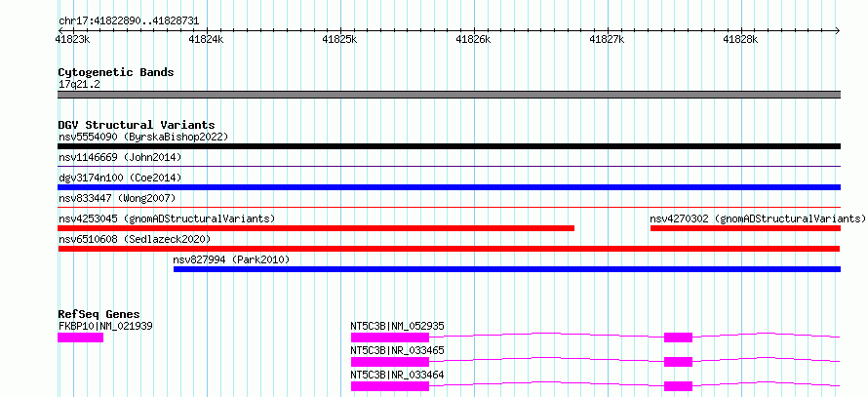Click the first large exon of NM_052935

pyautogui.click(x=390, y=337)
